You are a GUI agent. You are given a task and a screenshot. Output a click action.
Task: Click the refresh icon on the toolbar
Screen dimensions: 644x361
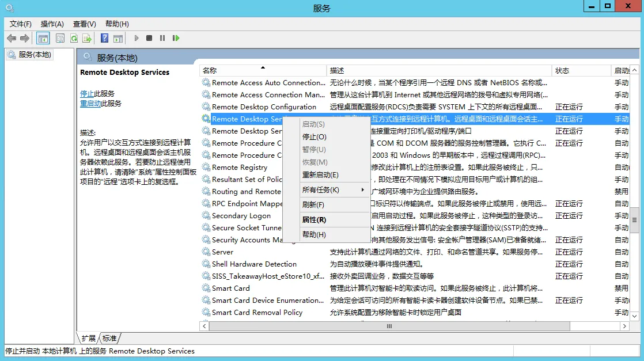74,38
